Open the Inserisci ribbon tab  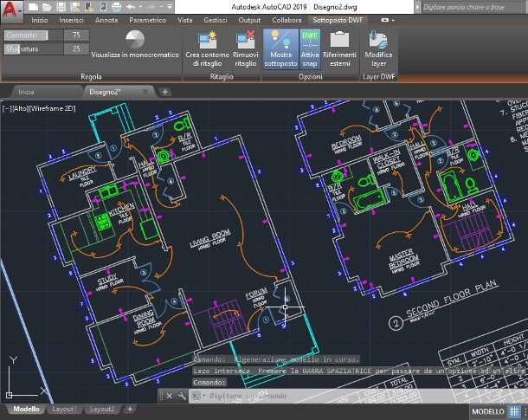coord(71,20)
